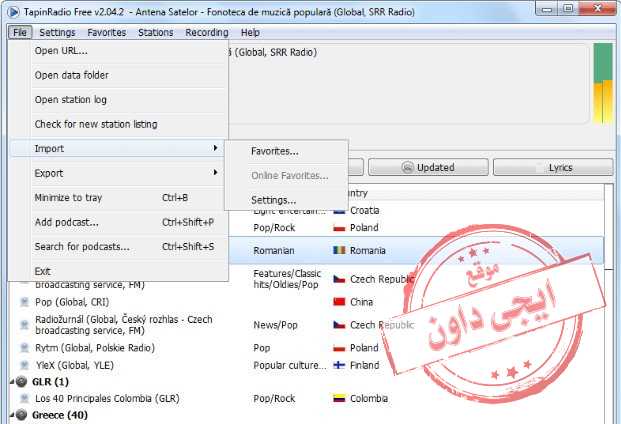The image size is (621, 424).
Task: Click the News/Pop genre cell
Action: coord(275,325)
